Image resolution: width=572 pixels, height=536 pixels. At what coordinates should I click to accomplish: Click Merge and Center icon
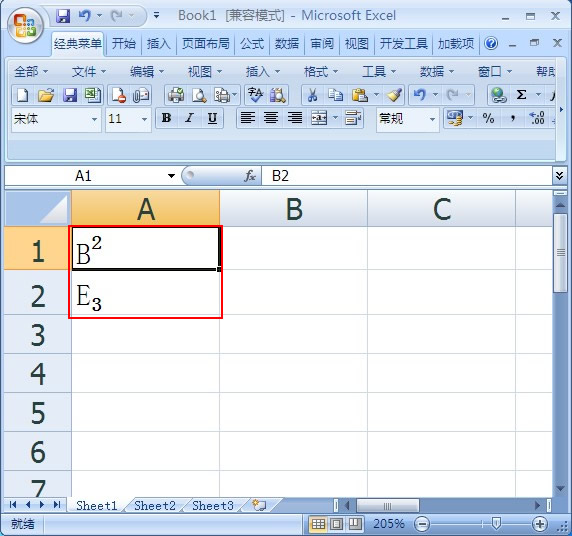click(x=319, y=118)
